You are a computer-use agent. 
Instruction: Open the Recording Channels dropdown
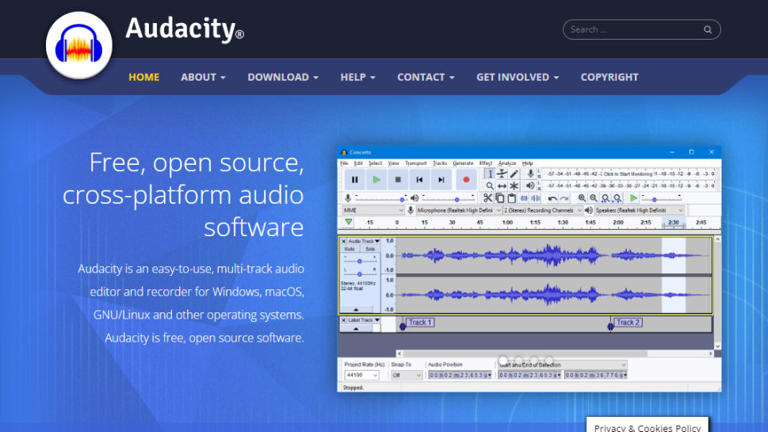[543, 210]
